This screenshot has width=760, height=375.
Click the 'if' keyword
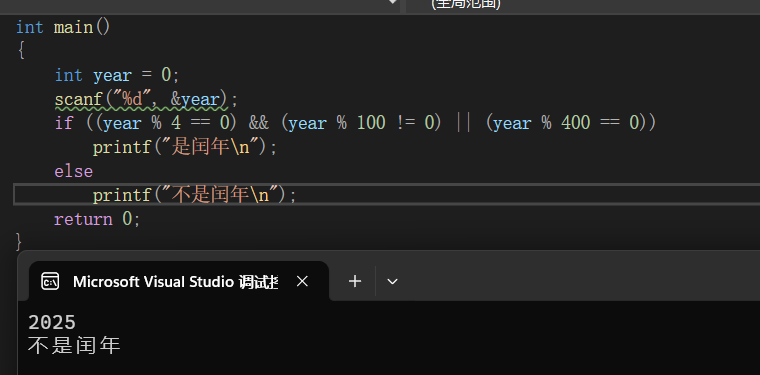63,123
